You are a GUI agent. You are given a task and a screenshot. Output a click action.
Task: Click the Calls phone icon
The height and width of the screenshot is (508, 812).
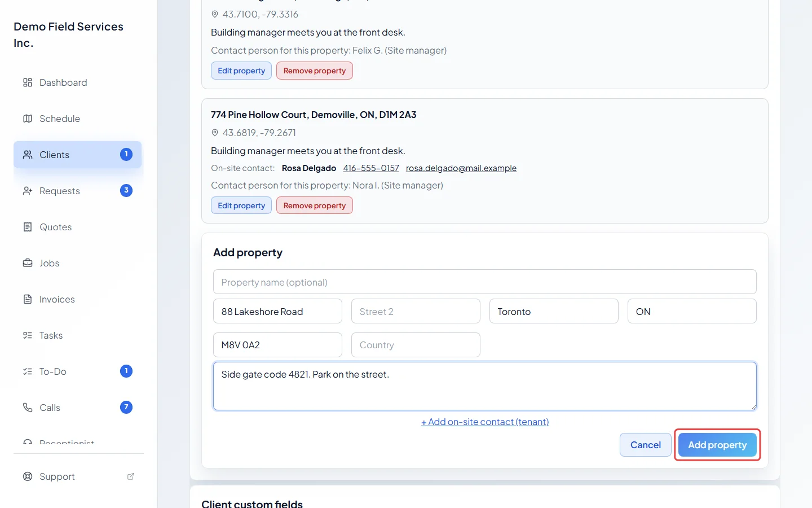28,408
